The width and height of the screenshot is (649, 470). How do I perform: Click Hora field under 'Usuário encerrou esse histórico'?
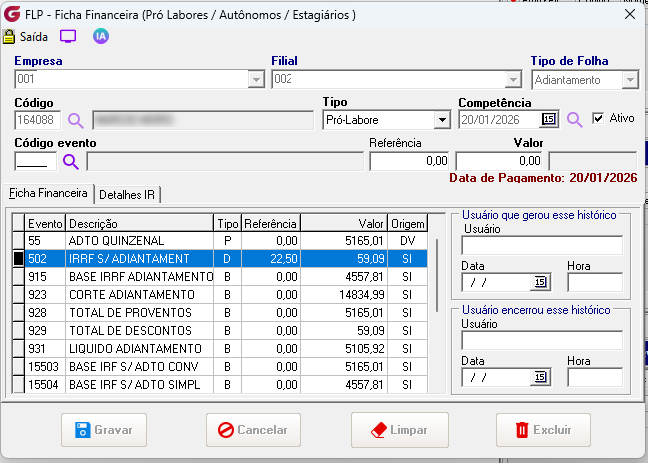[x=595, y=377]
